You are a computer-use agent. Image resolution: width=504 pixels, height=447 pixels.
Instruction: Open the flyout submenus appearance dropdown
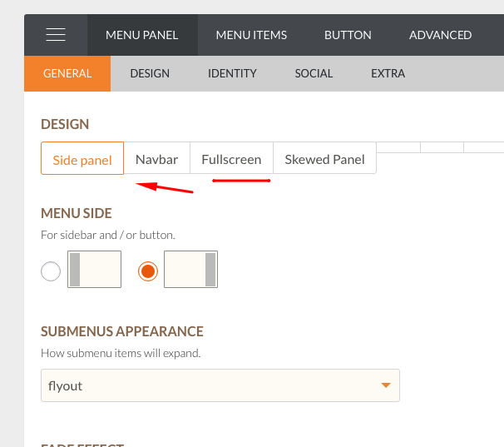pos(220,385)
